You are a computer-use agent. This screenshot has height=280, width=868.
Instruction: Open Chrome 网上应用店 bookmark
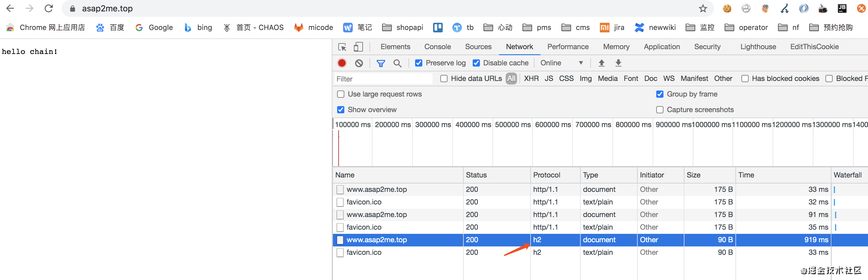click(45, 28)
